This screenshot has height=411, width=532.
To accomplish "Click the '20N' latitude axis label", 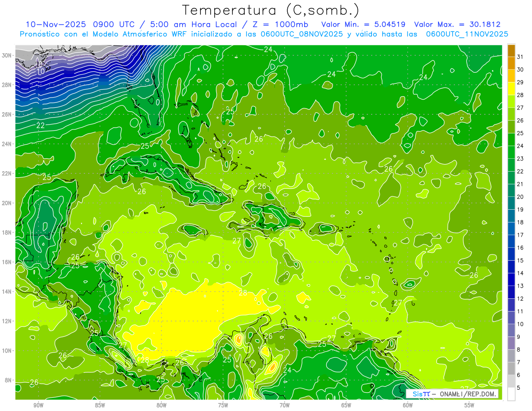I will 7,203.
